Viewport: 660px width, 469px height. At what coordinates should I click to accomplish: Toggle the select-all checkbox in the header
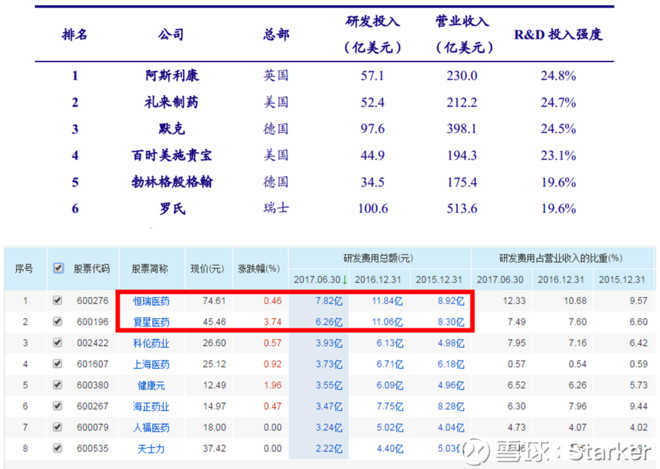(x=58, y=268)
